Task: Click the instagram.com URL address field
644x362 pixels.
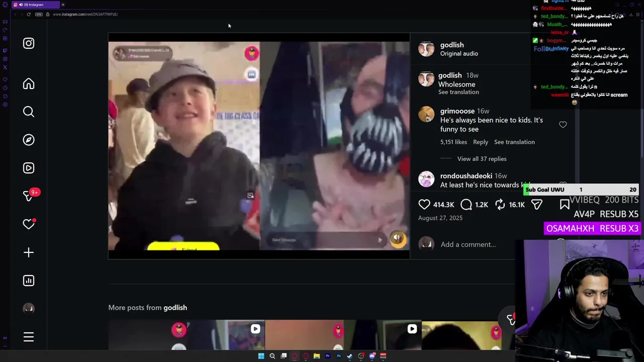Action: [86, 14]
